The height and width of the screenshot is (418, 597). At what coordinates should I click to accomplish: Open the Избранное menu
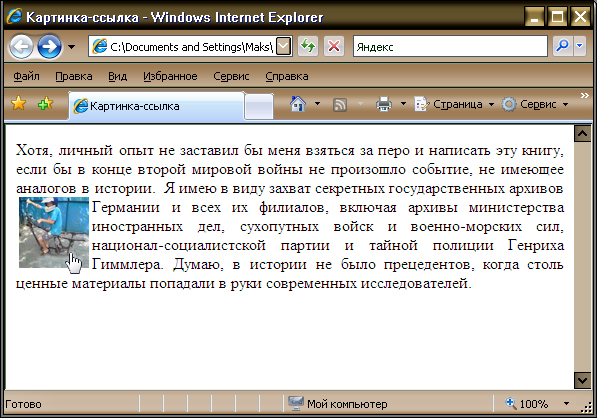point(170,76)
